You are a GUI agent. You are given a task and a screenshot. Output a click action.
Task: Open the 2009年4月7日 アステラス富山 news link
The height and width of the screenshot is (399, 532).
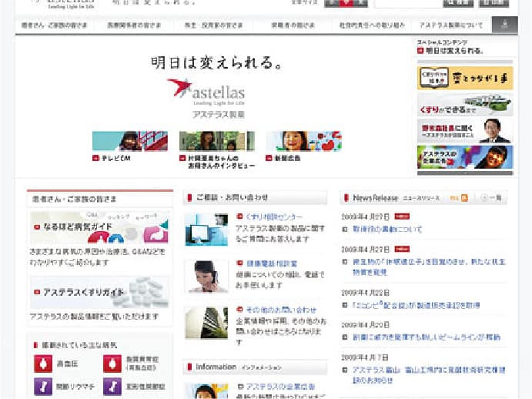(x=429, y=374)
